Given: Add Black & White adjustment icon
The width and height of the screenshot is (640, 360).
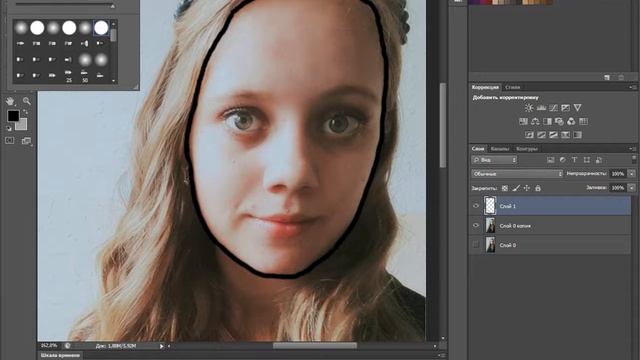Looking at the screenshot, I should click(547, 121).
